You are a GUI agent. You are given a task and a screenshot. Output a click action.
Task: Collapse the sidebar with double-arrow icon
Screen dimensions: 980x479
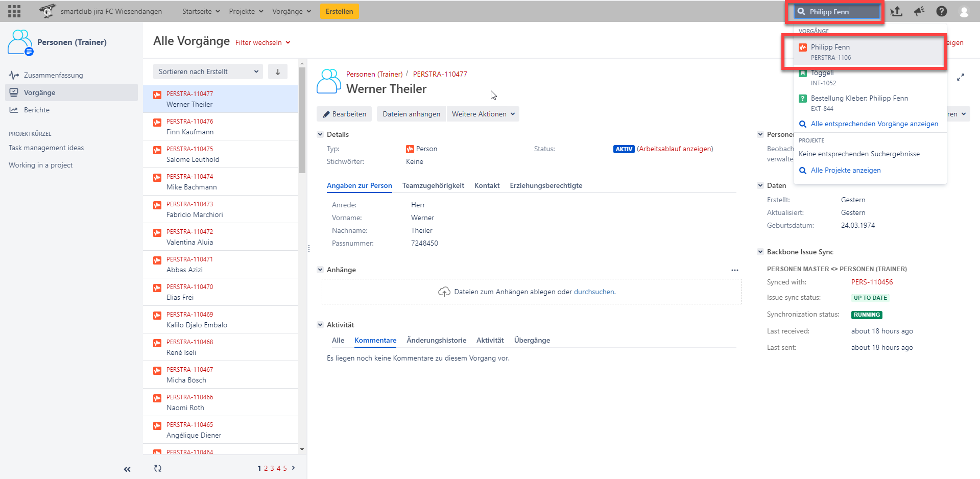coord(127,469)
